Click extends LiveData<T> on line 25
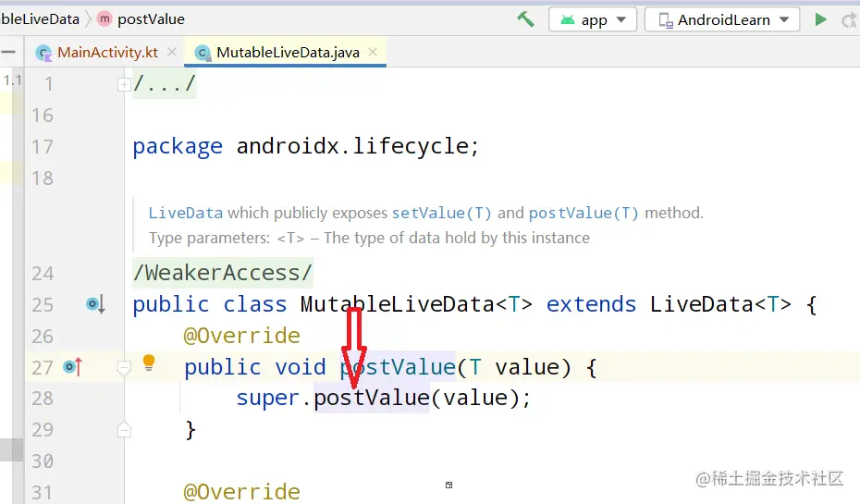Screen dimensions: 860x504 point(670,304)
